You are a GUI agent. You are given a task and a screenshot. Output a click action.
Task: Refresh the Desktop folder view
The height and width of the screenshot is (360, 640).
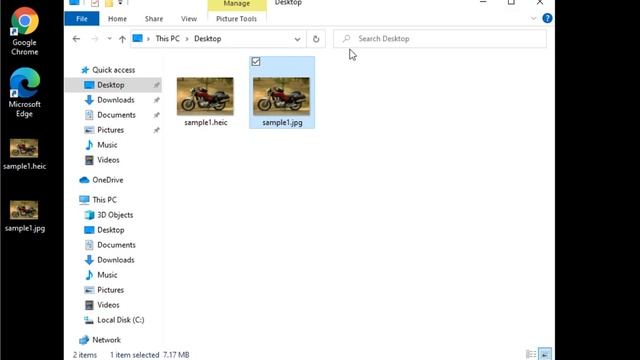coord(316,39)
